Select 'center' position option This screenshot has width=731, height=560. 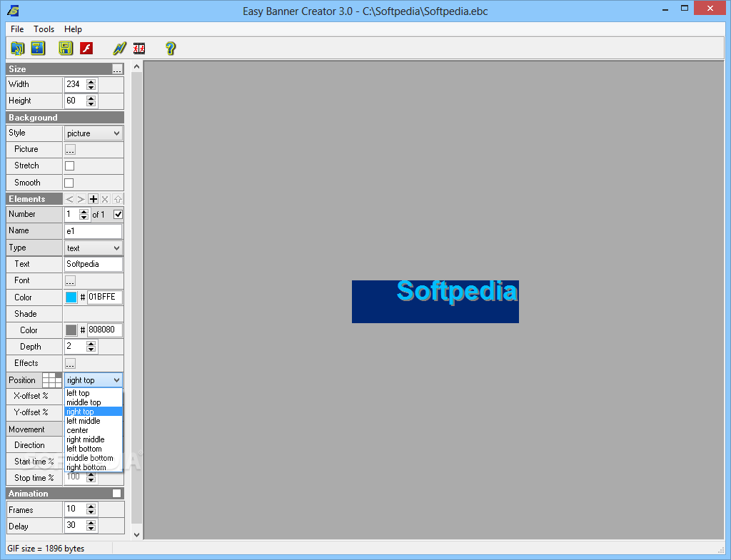tap(94, 430)
